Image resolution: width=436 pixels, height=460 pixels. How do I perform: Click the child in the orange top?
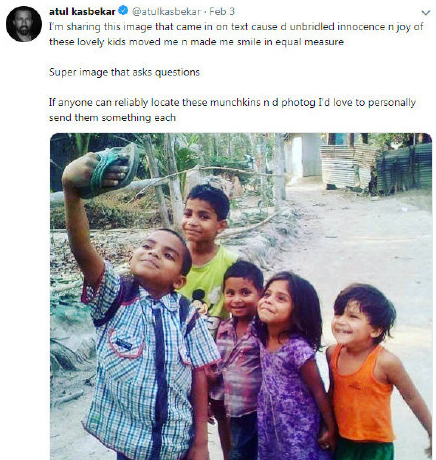click(x=370, y=373)
